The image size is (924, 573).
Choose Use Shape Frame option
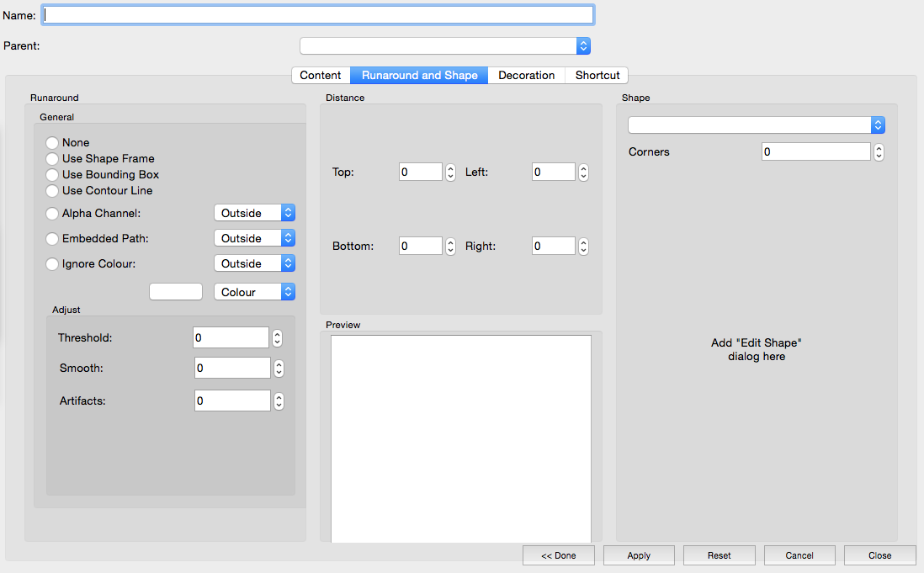click(x=52, y=159)
